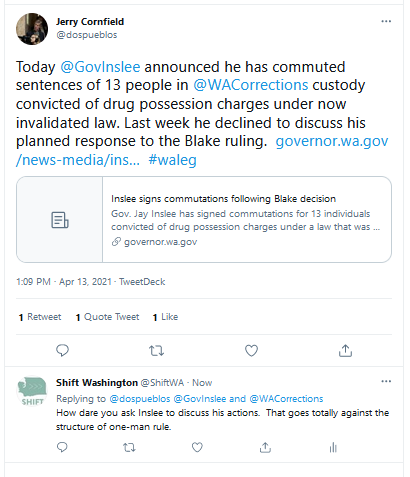The height and width of the screenshot is (477, 410).
Task: Reply to Shift Washington's tweet
Action: click(x=62, y=447)
